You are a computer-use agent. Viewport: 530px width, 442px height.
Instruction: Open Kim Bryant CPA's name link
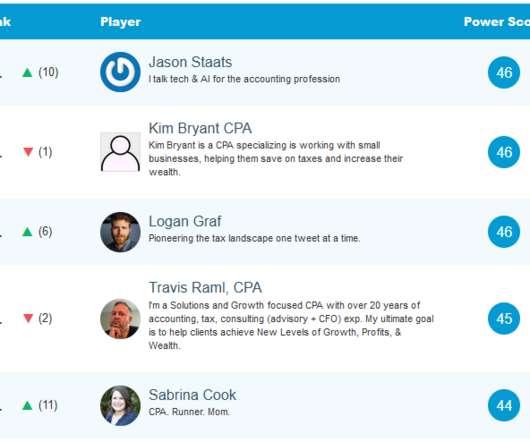200,128
